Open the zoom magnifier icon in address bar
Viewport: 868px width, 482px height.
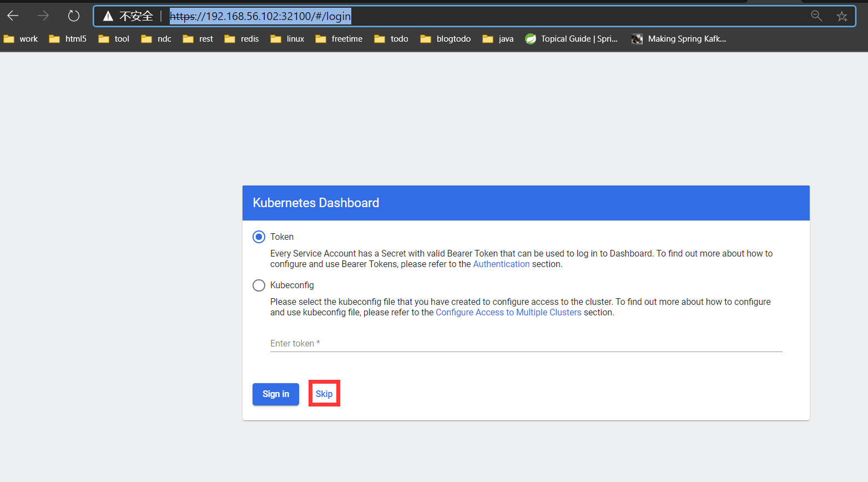(x=816, y=16)
